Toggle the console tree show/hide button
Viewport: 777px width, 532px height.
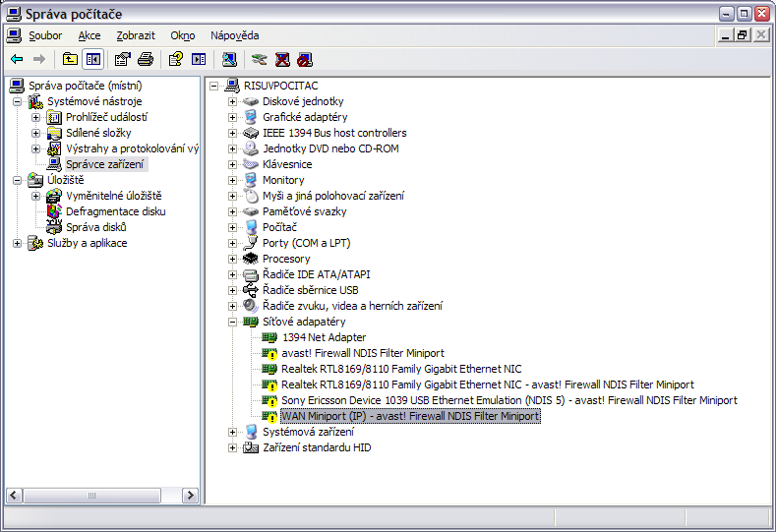92,59
